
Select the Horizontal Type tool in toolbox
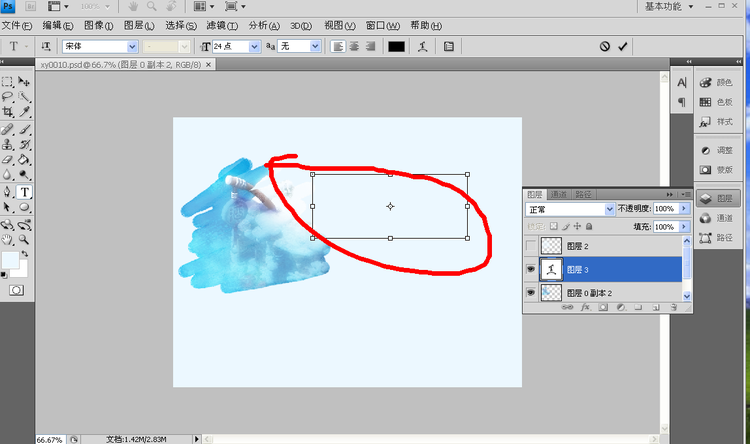pyautogui.click(x=25, y=192)
